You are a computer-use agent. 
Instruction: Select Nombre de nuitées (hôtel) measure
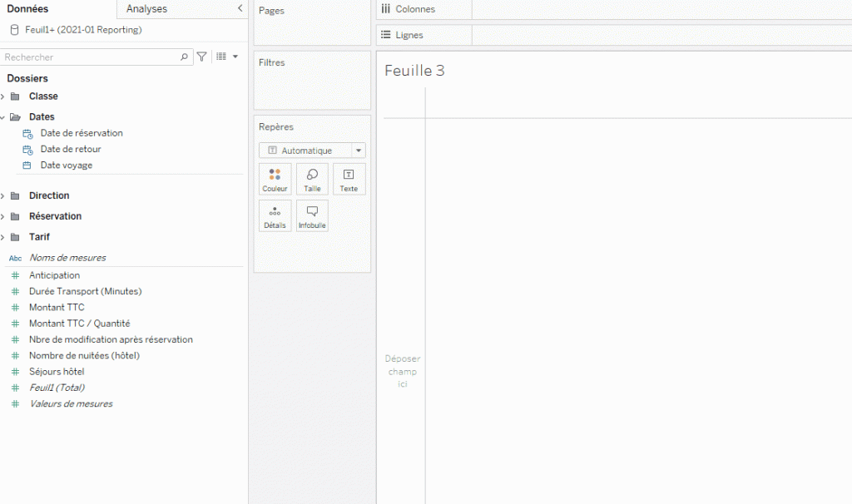84,355
